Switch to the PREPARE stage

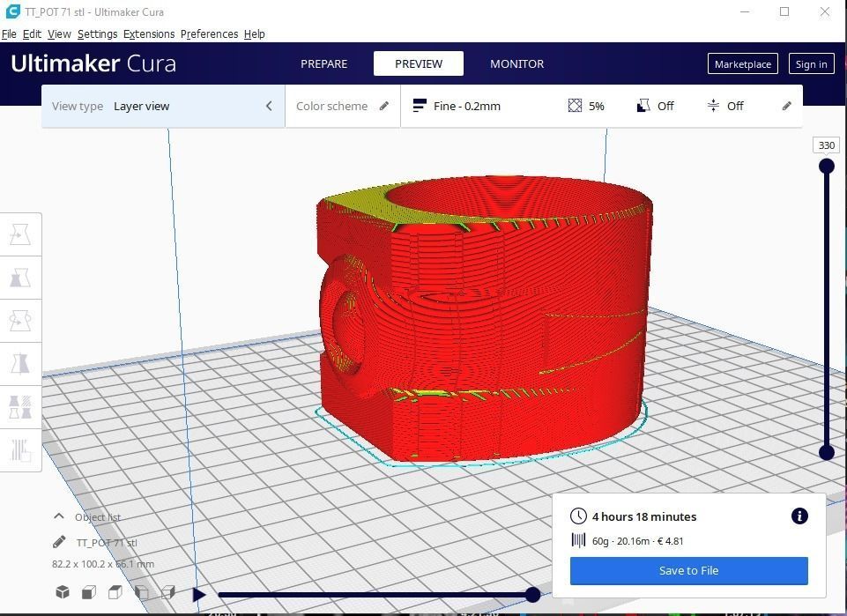(324, 63)
